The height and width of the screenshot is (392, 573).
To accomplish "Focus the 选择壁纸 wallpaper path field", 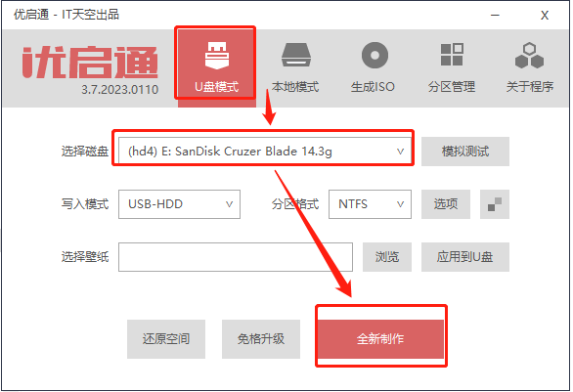I will [236, 257].
